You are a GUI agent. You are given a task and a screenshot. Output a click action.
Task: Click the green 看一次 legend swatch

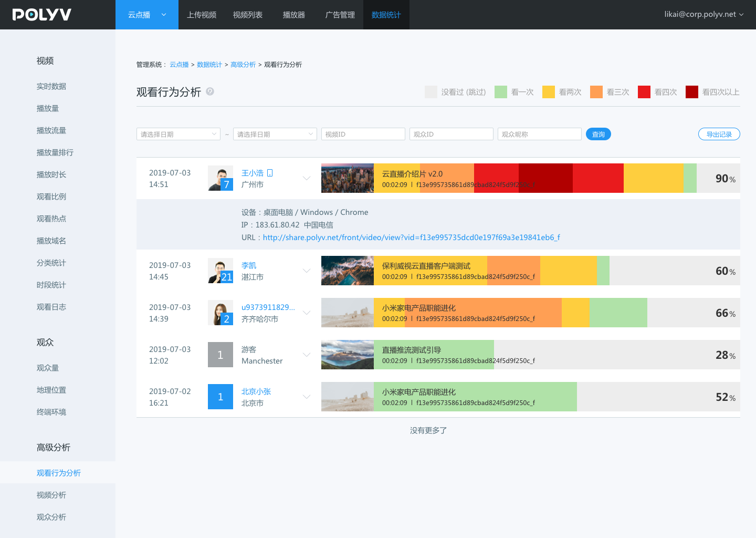501,92
